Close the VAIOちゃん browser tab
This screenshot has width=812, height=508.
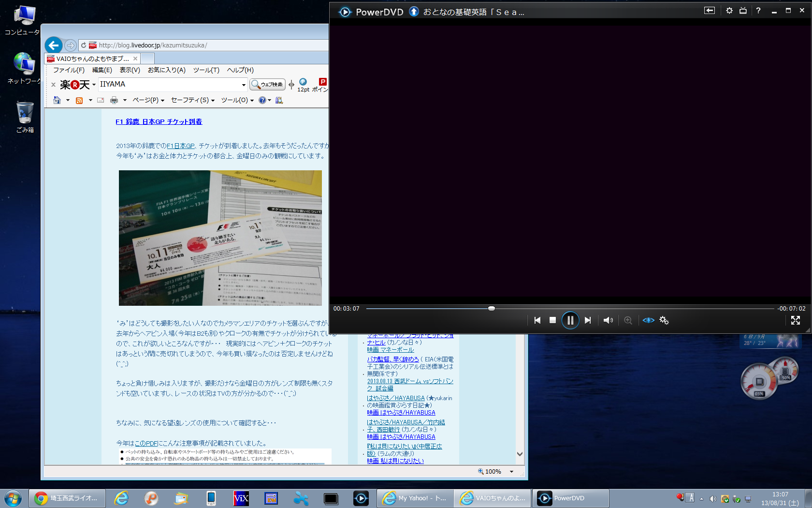pyautogui.click(x=135, y=59)
